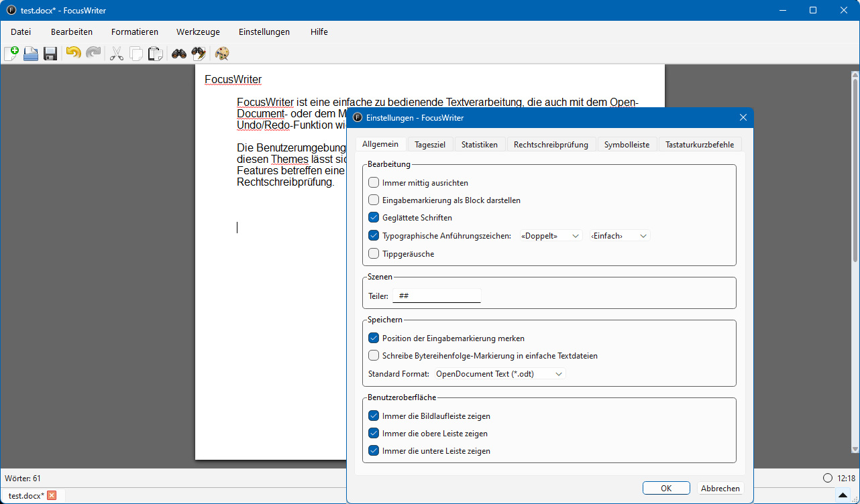Screen dimensions: 860x504
Task: Click the Paste clipboard icon
Action: tap(156, 54)
